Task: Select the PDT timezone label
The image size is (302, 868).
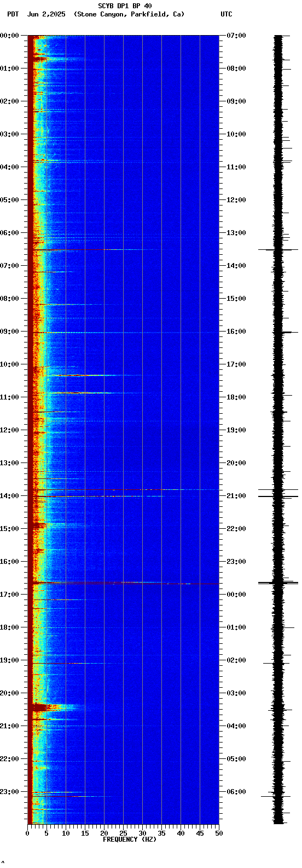Action: 13,14
